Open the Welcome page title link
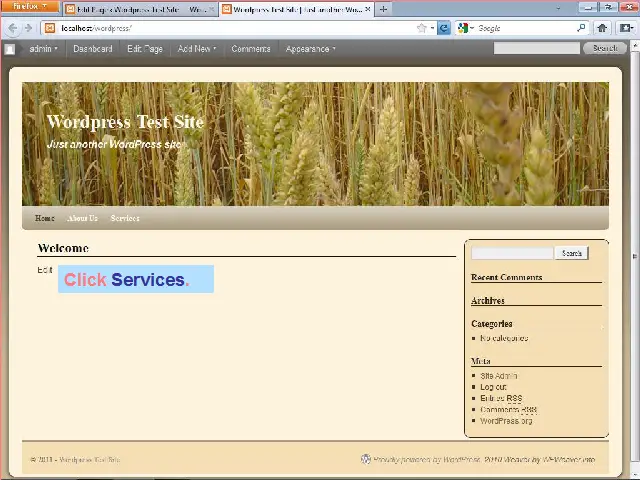The width and height of the screenshot is (640, 480). (63, 248)
